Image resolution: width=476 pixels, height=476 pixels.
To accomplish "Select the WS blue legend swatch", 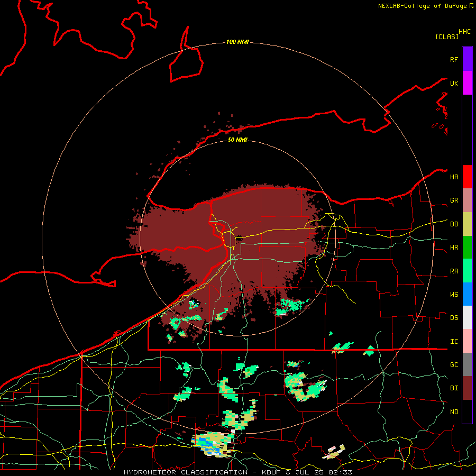I will (467, 294).
